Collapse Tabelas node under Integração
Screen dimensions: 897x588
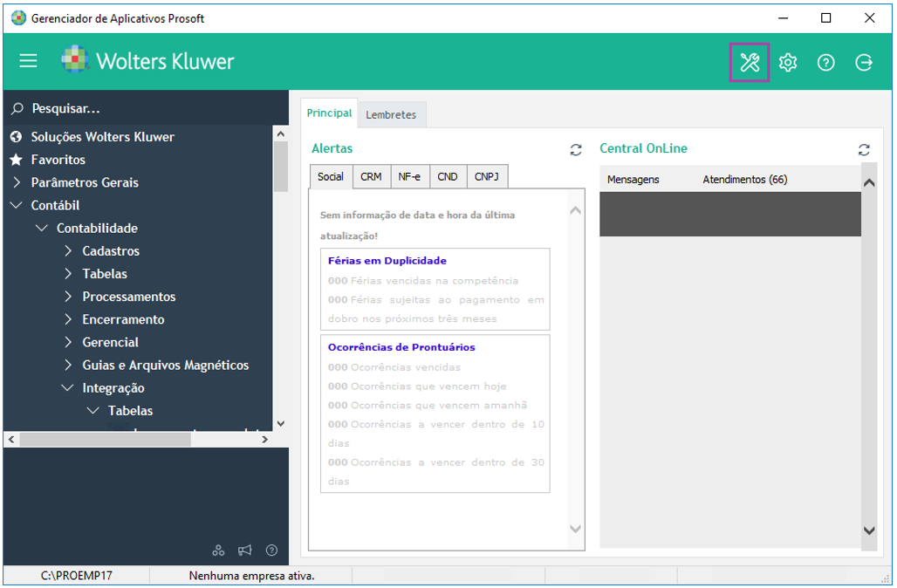(x=92, y=411)
